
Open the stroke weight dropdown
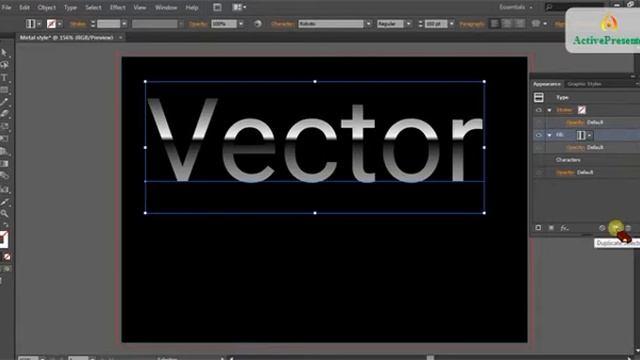(124, 24)
